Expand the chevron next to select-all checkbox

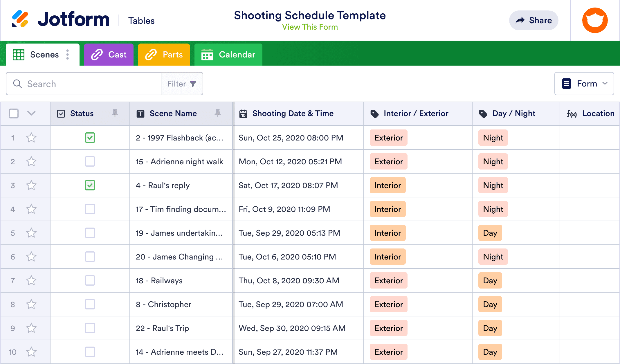click(31, 113)
